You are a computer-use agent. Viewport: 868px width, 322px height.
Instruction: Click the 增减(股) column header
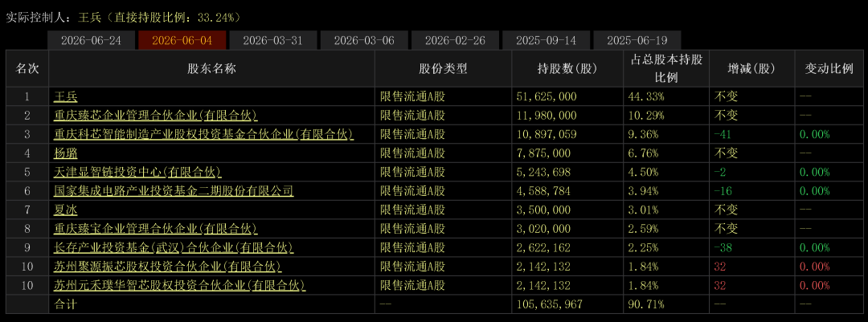[x=751, y=68]
